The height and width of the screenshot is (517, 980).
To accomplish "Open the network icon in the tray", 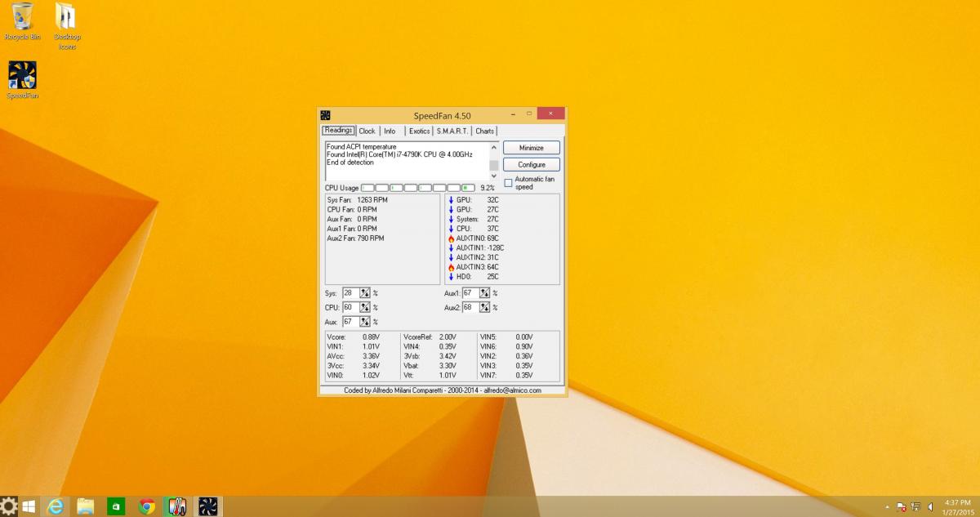I will (x=916, y=507).
